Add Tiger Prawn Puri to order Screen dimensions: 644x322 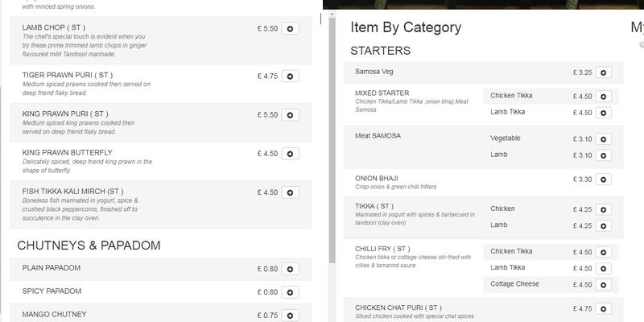[x=291, y=76]
